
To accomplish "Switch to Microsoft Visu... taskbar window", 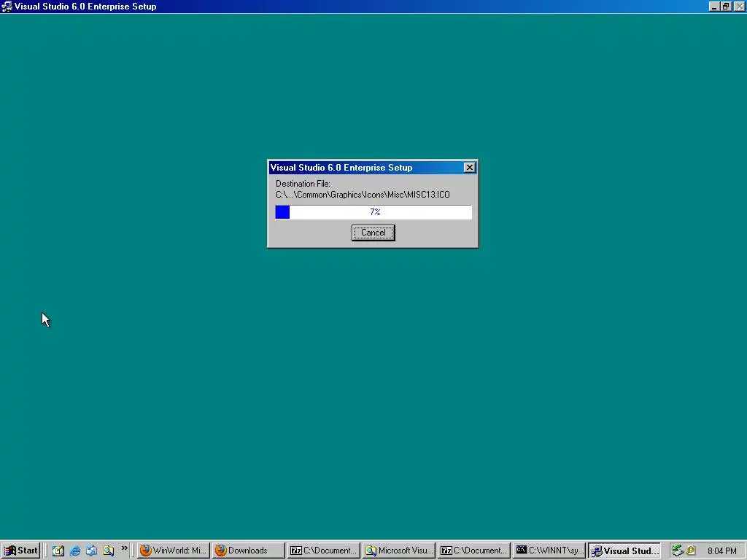I will [x=399, y=551].
